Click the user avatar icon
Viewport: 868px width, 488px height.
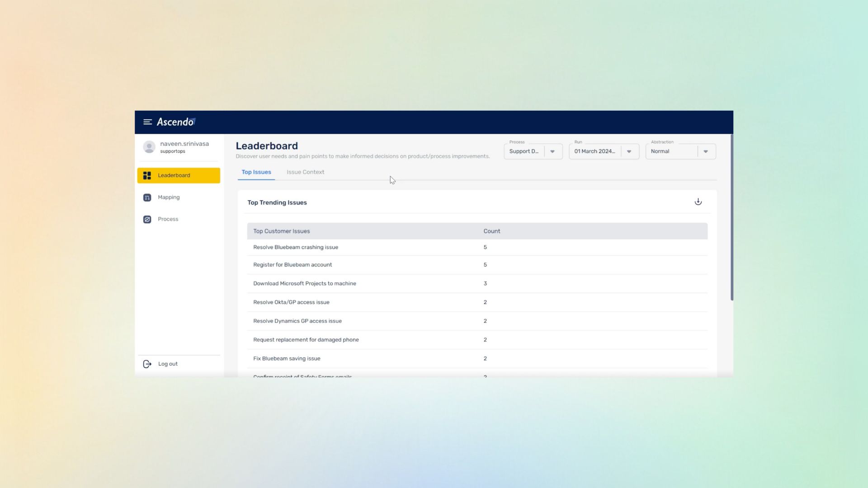[x=149, y=147]
